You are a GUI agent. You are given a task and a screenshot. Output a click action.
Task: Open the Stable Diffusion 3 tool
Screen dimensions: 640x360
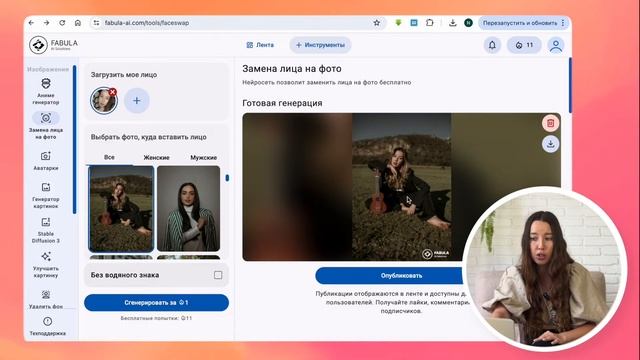(x=46, y=230)
